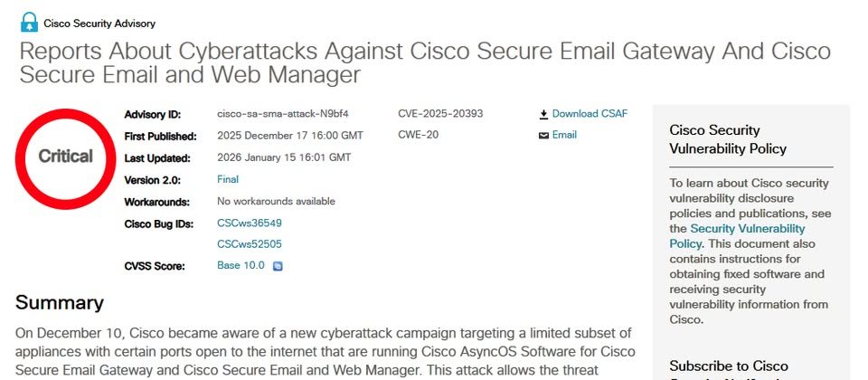Click the envelope icon next to Email

coord(543,136)
